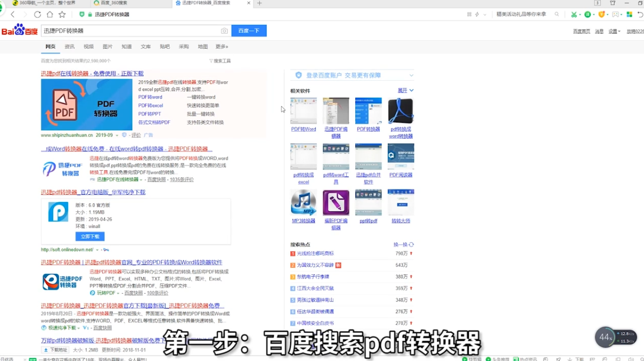644x361 pixels.
Task: Open 迅捷pdf在线转换器 - 免费使用 link
Action: tap(92, 73)
